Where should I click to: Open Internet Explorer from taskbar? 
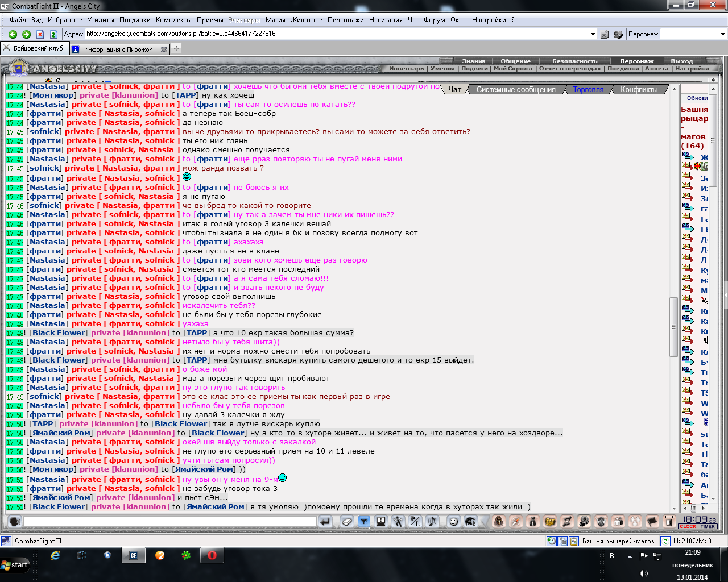(55, 555)
